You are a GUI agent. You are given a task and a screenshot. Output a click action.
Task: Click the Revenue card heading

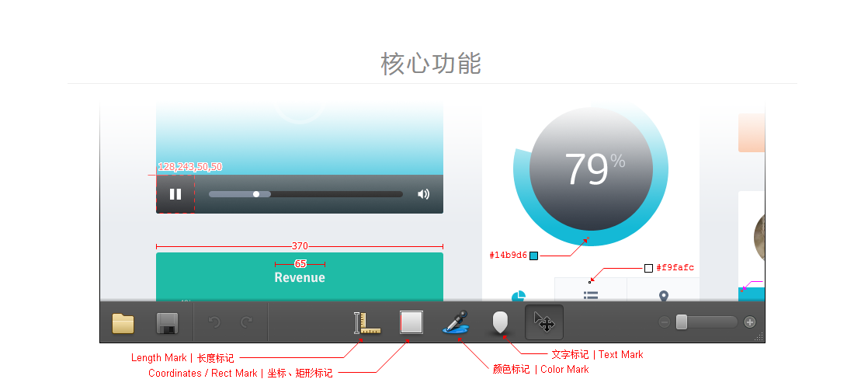300,277
